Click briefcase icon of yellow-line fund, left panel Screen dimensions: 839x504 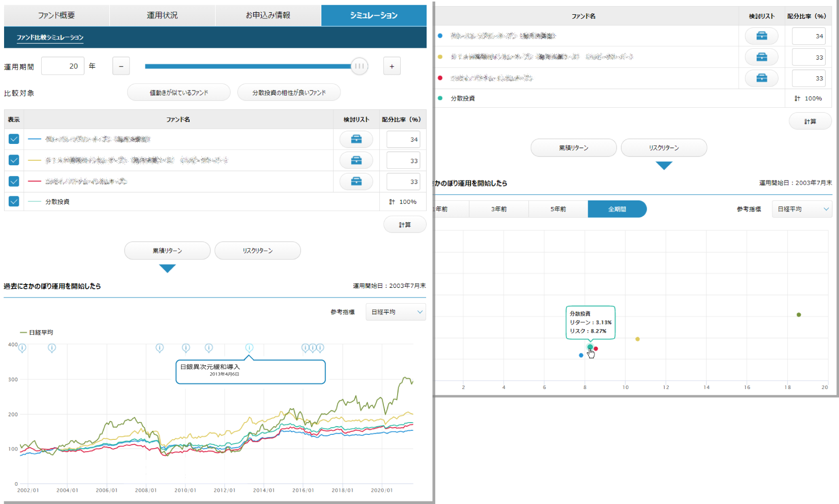point(356,160)
